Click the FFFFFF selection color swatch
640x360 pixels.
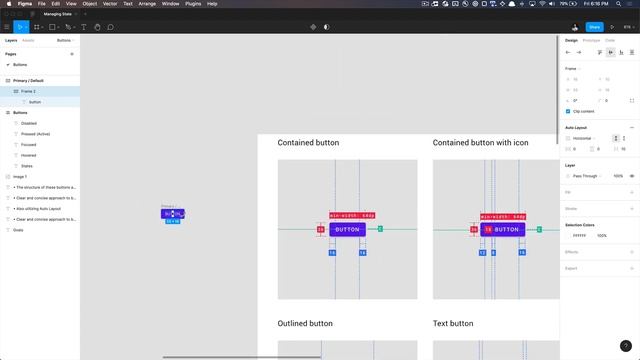coord(568,236)
